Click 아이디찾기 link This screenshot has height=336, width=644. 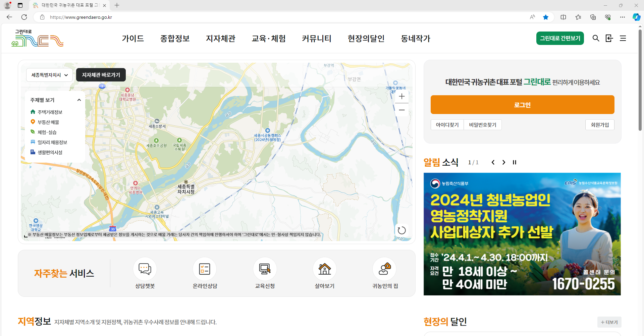447,125
